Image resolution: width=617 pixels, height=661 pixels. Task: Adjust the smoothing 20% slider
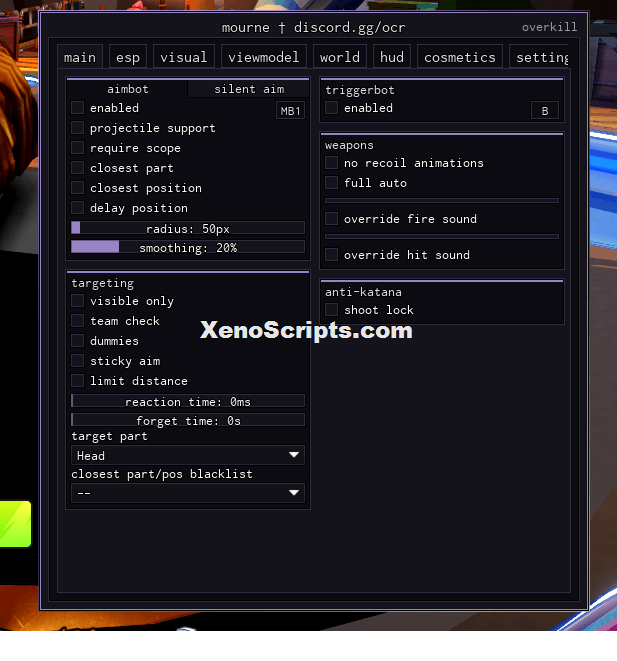tap(188, 247)
